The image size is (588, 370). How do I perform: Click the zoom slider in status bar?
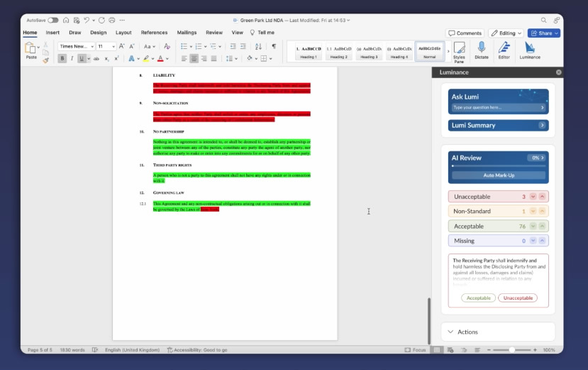pos(511,350)
